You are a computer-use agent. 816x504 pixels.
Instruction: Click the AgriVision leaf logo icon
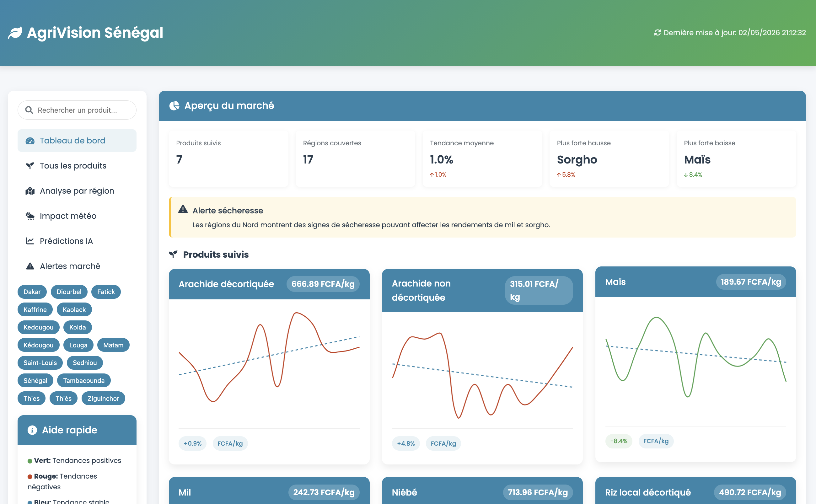point(15,33)
